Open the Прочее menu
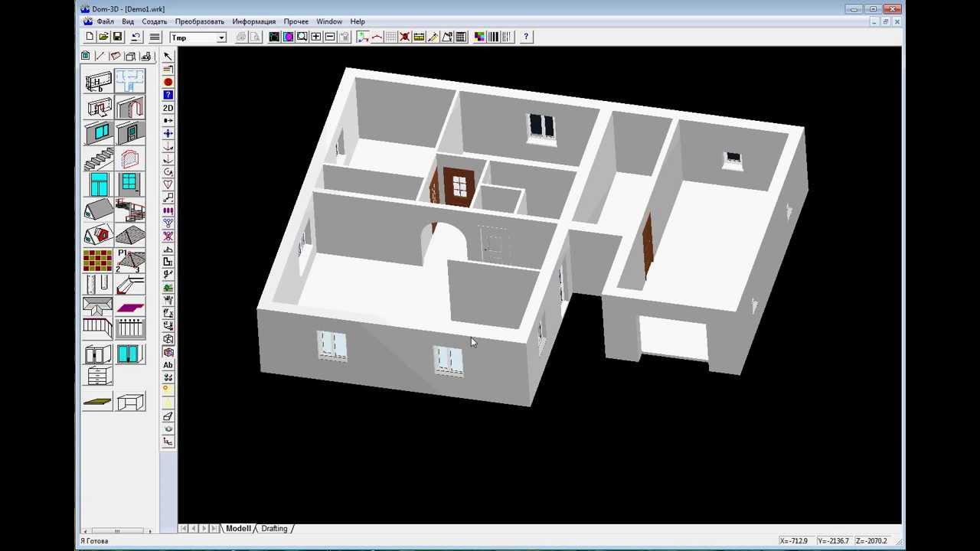Viewport: 980px width, 551px height. pos(296,21)
